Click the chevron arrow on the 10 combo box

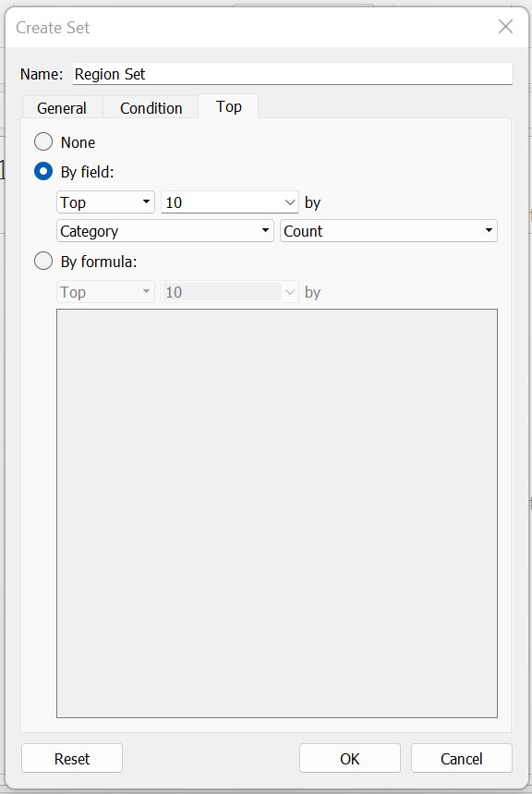pyautogui.click(x=290, y=202)
